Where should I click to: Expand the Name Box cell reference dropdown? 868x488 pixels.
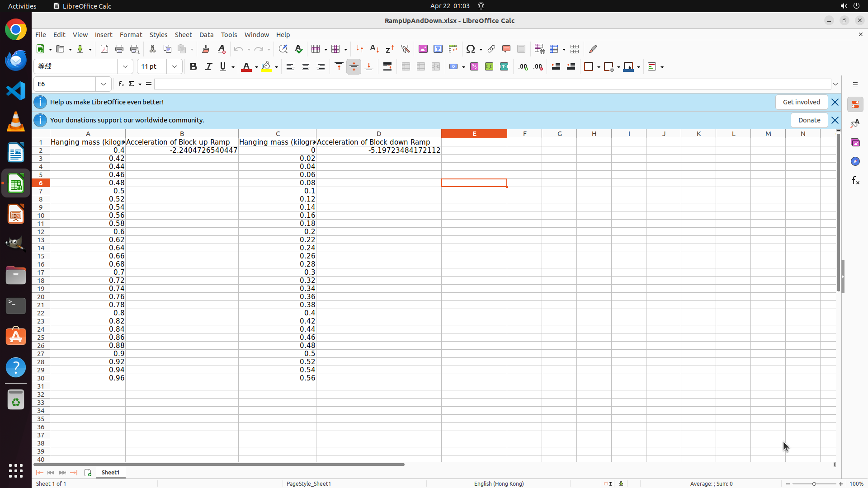coord(104,84)
